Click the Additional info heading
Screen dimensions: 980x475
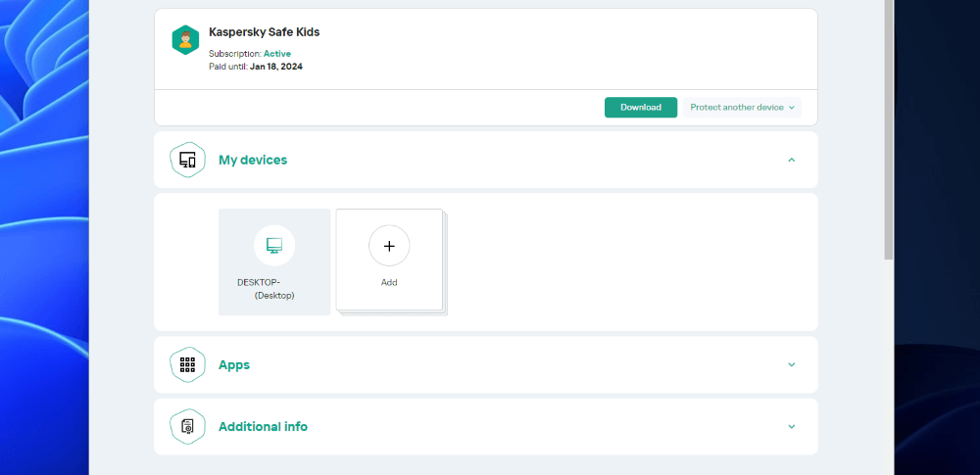click(x=263, y=427)
